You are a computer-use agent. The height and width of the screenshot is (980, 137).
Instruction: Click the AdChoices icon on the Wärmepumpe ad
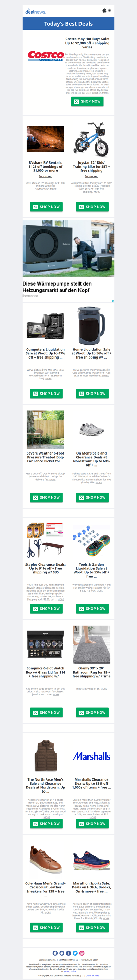click(113, 301)
